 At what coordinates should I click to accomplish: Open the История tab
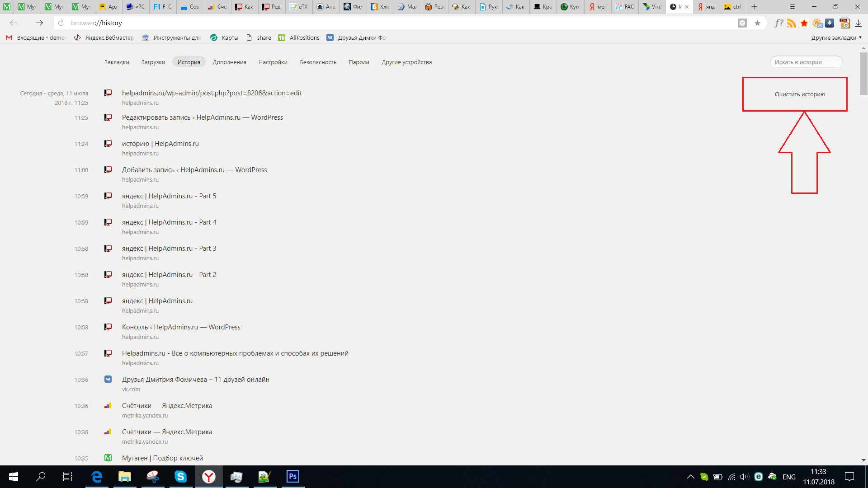(189, 61)
